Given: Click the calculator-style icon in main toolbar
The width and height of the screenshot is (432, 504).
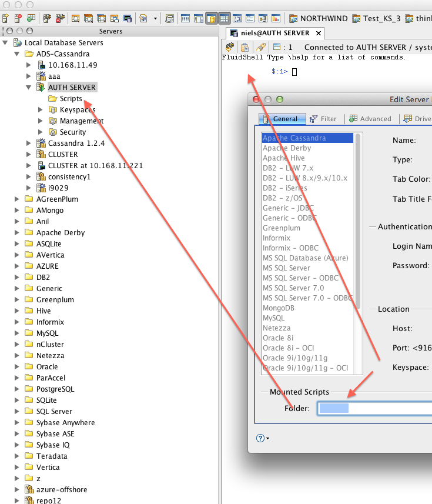Looking at the screenshot, I should pos(169,19).
